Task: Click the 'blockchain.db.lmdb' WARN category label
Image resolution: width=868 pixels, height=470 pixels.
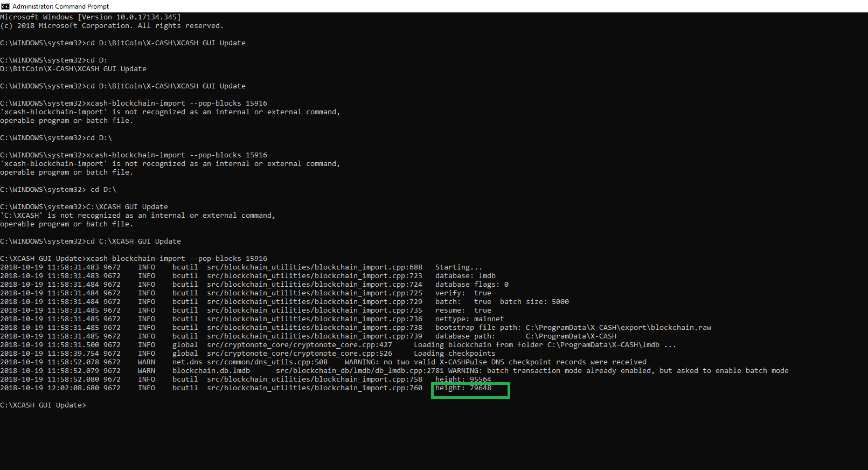Action: [211, 371]
